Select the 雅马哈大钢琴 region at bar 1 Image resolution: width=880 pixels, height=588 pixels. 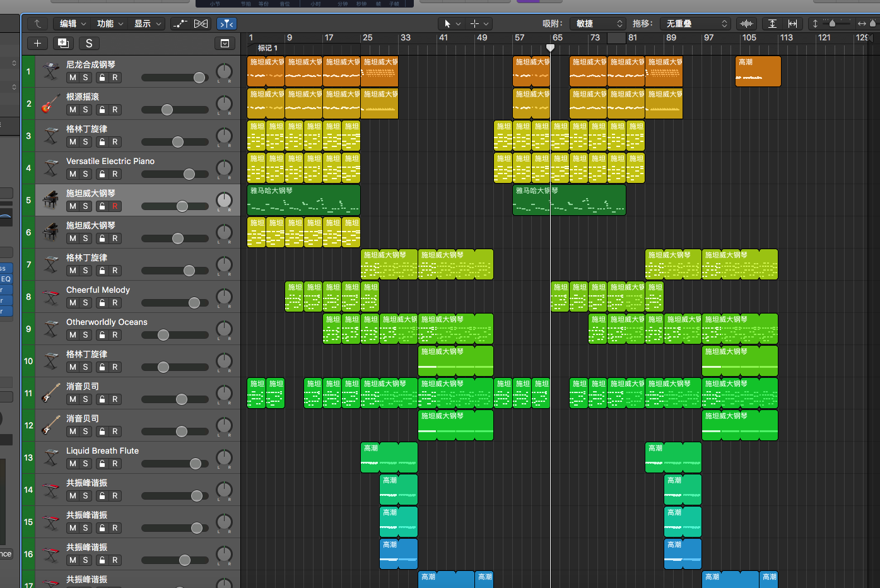pyautogui.click(x=303, y=200)
